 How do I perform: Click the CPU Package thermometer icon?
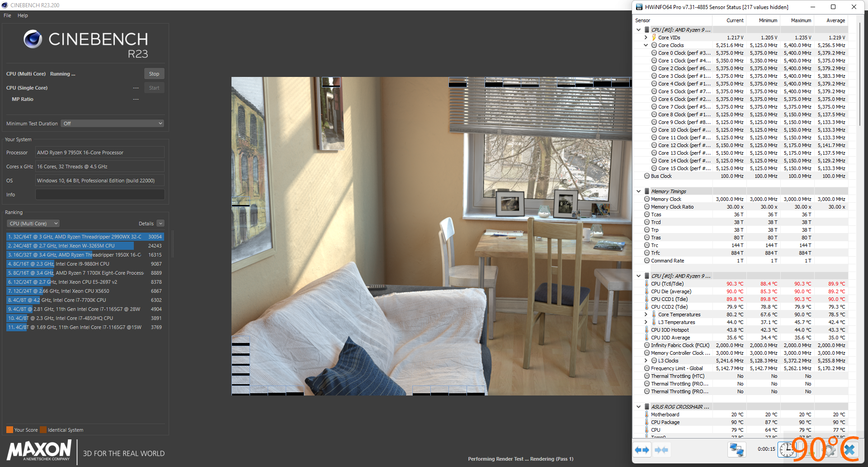[647, 422]
